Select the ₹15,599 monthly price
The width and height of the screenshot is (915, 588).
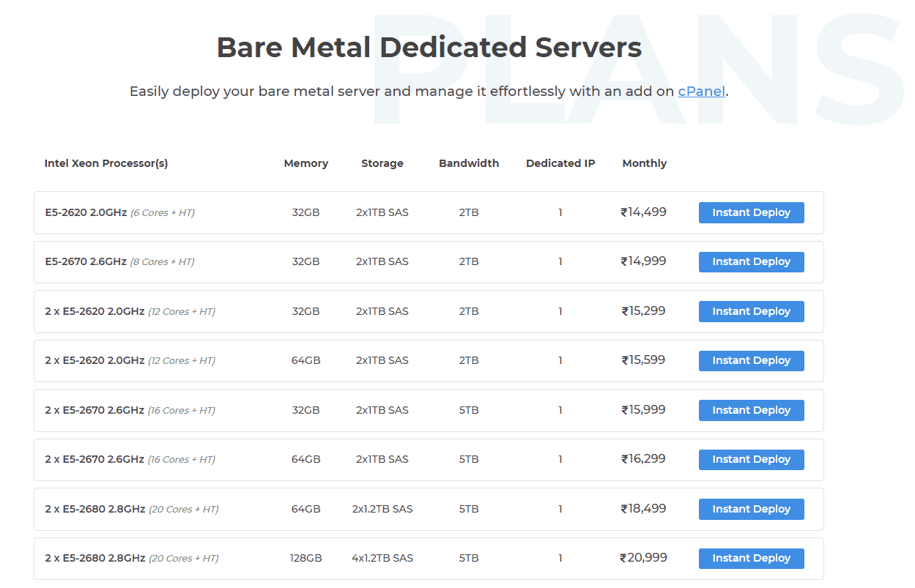pyautogui.click(x=644, y=360)
